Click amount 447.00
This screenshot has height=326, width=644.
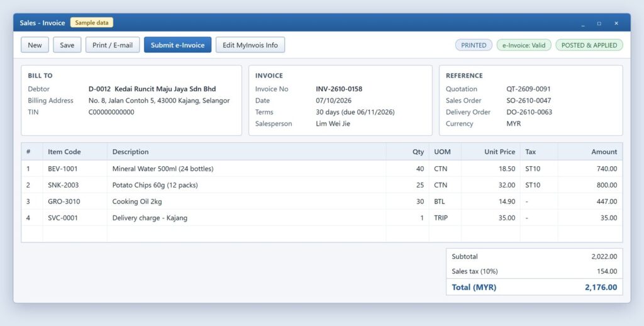point(607,201)
